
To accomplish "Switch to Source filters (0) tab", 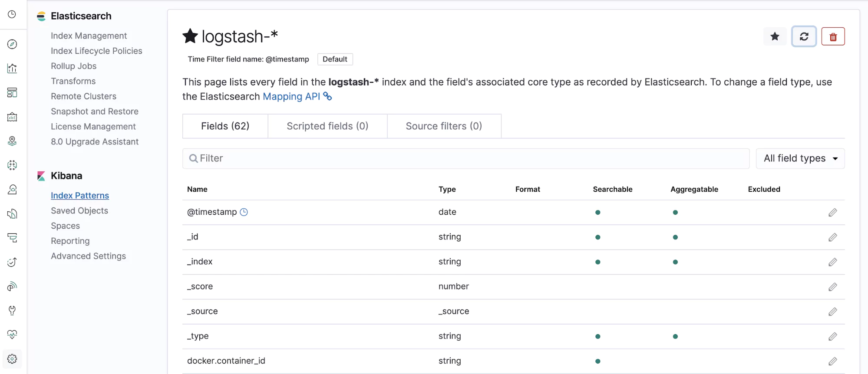I will click(x=444, y=126).
